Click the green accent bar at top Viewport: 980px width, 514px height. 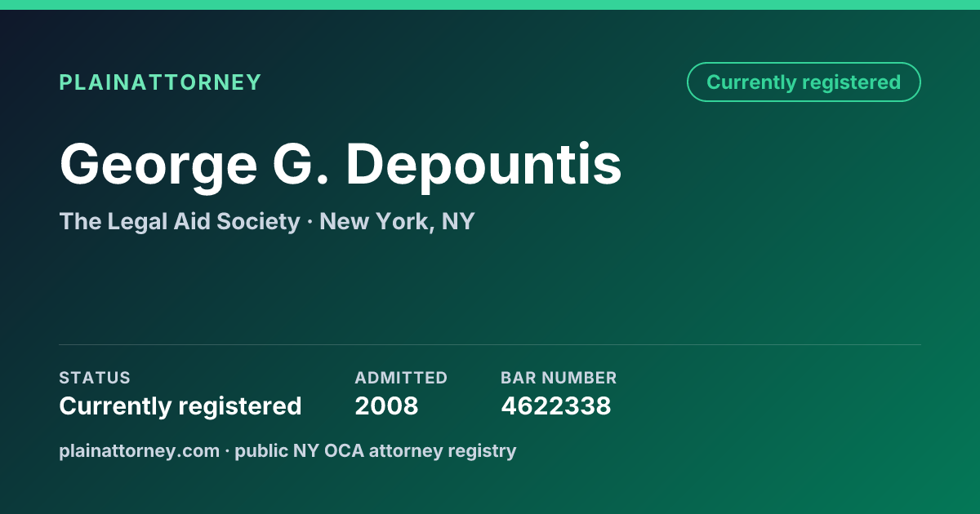pyautogui.click(x=490, y=5)
